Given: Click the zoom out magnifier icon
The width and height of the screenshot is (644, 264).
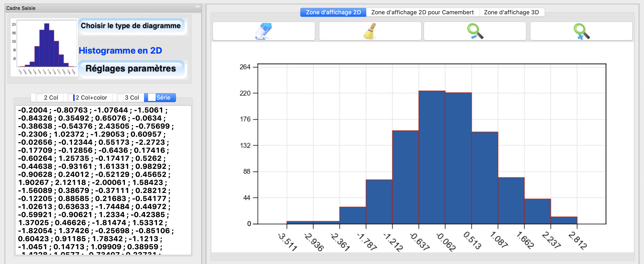Looking at the screenshot, I should pyautogui.click(x=475, y=31).
